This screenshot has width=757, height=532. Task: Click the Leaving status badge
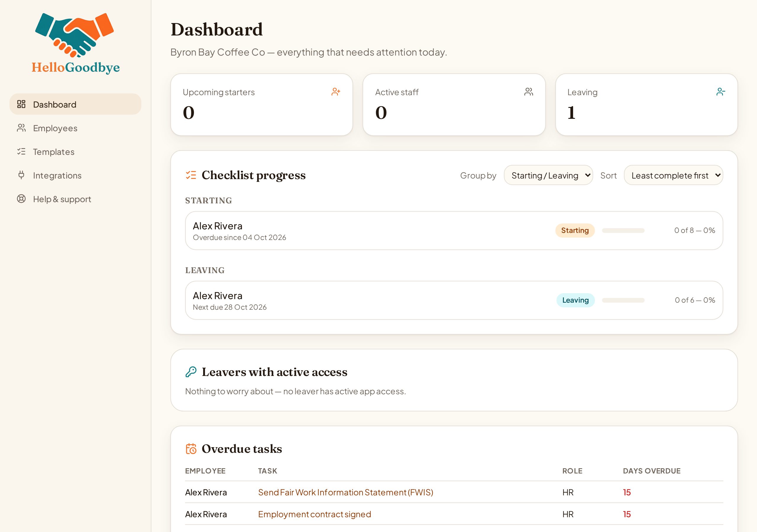[576, 300]
